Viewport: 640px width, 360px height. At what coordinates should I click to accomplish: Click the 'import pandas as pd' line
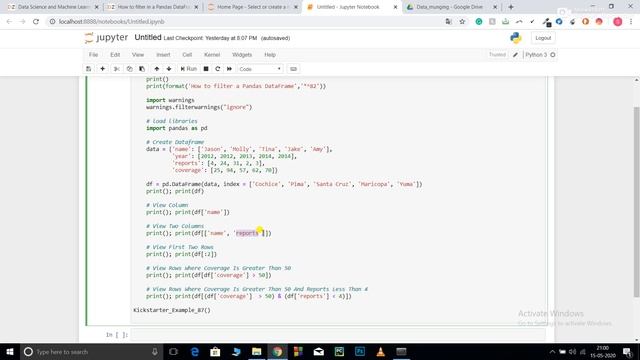(x=177, y=128)
